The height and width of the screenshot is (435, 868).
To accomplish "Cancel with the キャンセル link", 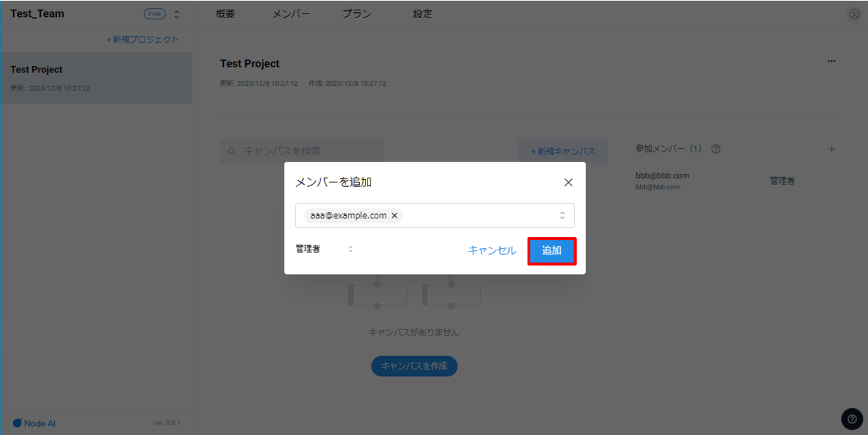I will (492, 251).
